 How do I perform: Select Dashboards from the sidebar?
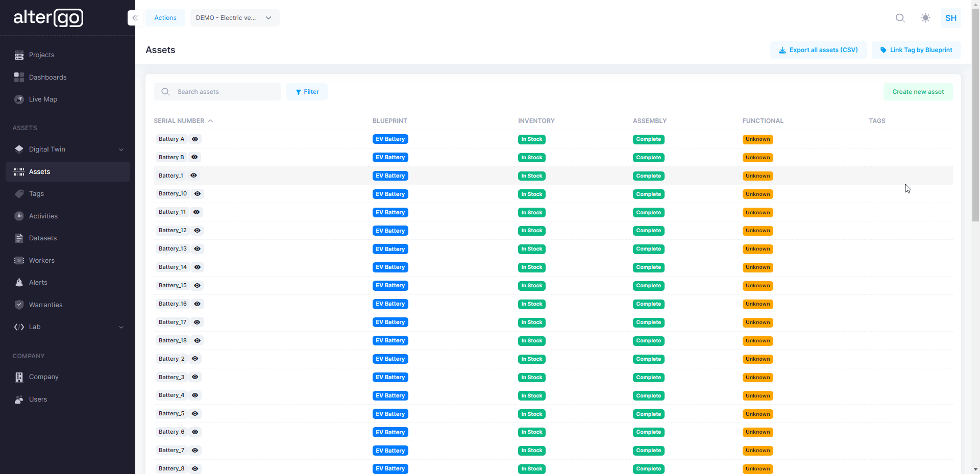(48, 77)
